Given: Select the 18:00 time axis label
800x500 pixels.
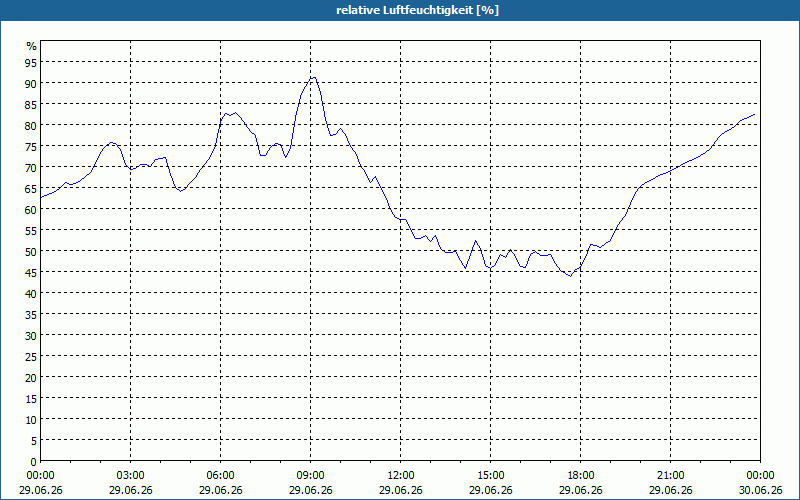Looking at the screenshot, I should click(581, 476).
